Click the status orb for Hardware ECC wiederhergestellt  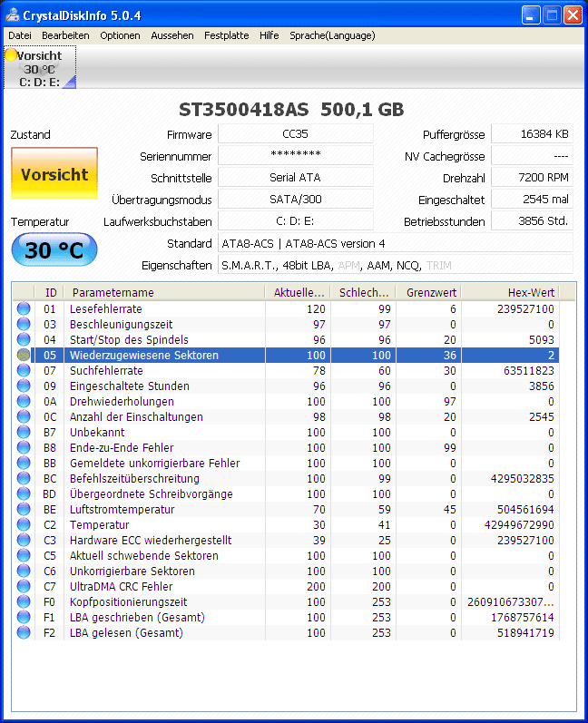pos(24,540)
